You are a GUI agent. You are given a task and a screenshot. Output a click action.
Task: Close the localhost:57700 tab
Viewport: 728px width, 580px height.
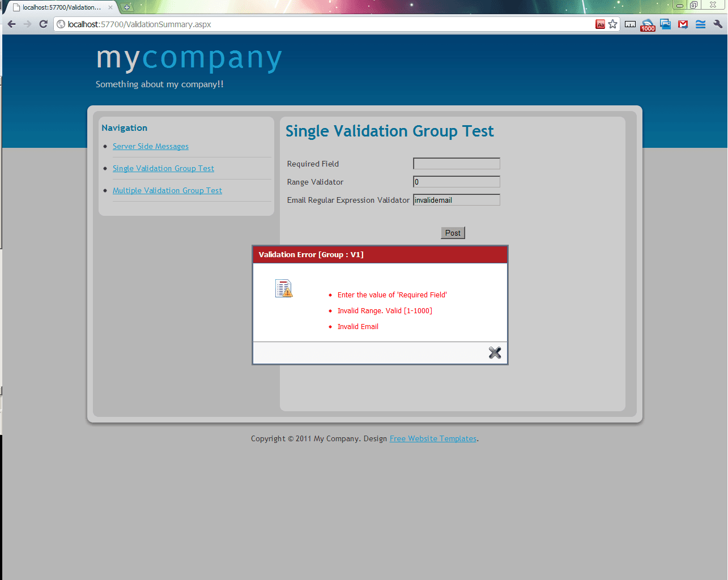pos(110,7)
